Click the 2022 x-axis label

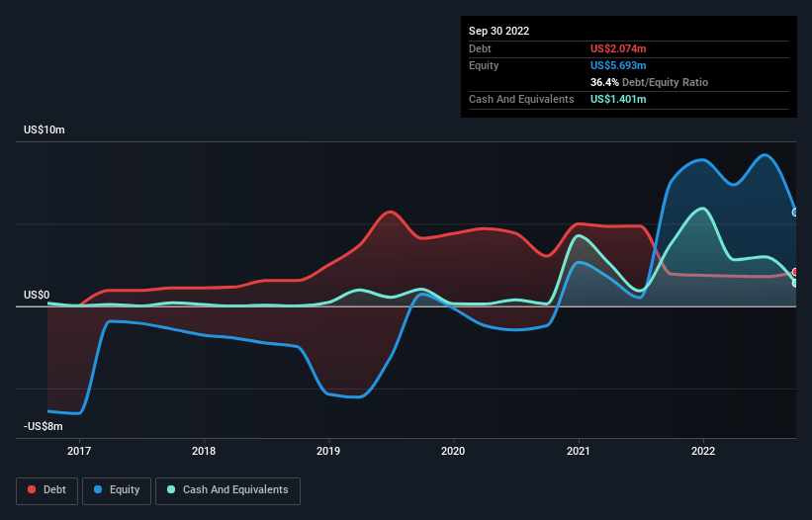(703, 451)
